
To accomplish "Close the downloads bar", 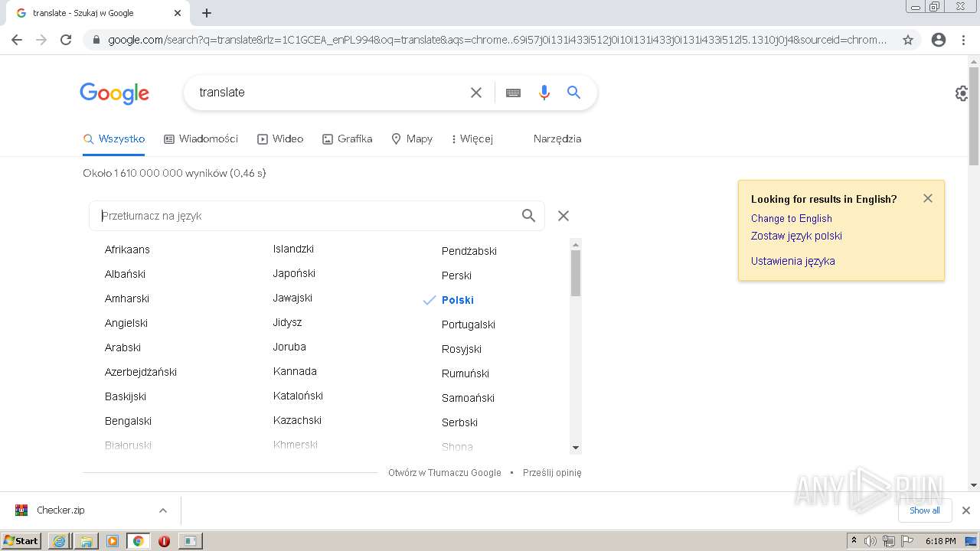I will [x=966, y=510].
